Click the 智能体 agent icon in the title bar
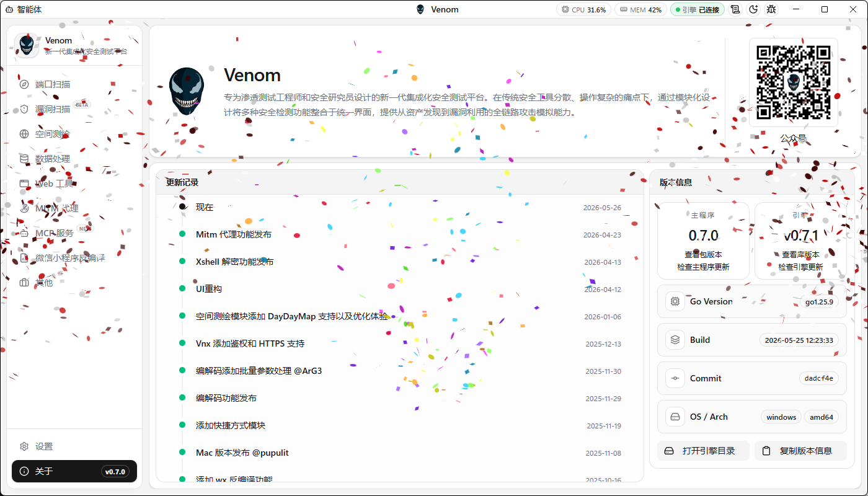The height and width of the screenshot is (496, 868). [x=9, y=10]
